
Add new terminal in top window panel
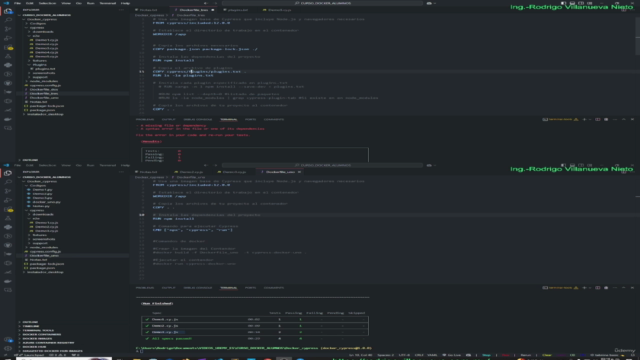click(584, 120)
